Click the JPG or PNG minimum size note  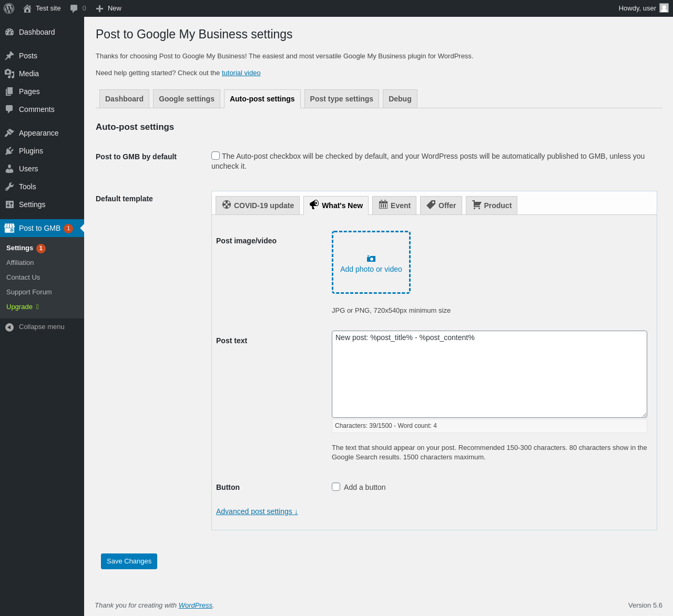(391, 311)
